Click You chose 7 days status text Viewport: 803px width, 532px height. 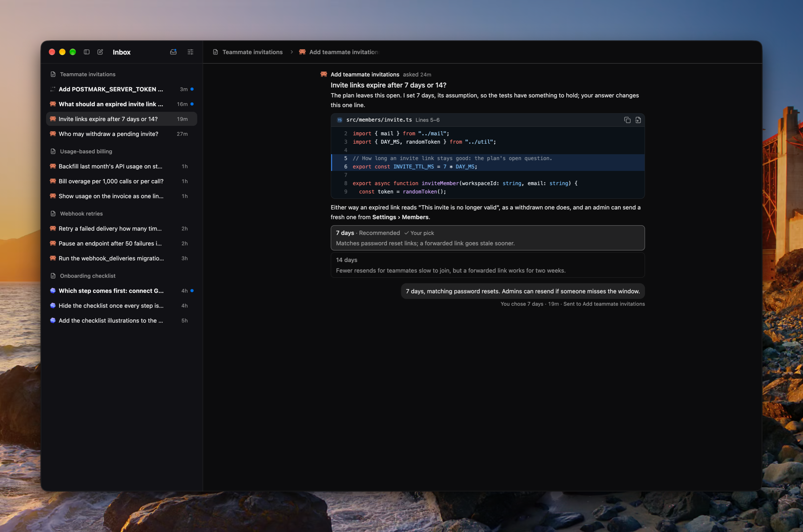522,304
